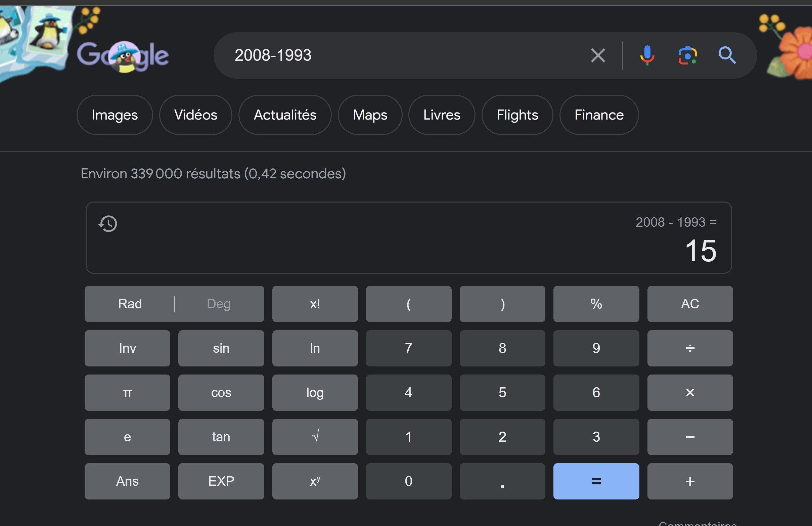Open the calculator history icon
The width and height of the screenshot is (812, 526).
tap(108, 224)
